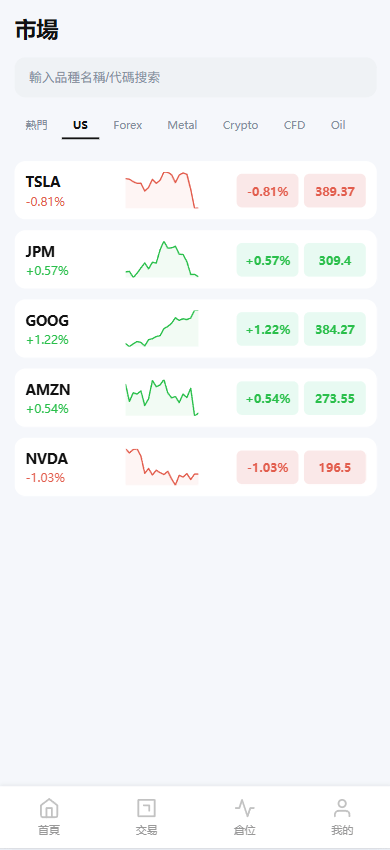This screenshot has width=390, height=850.
Task: Open the 首頁 home icon
Action: 49,808
